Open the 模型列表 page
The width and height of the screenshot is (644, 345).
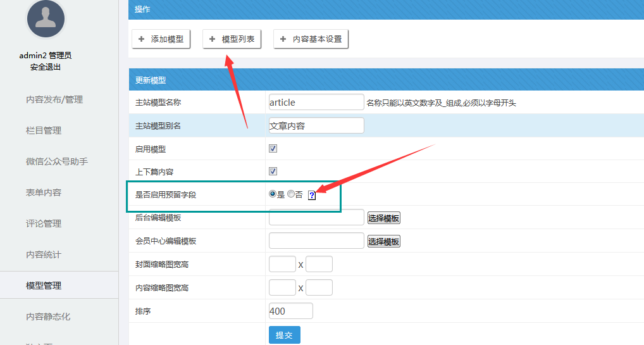click(232, 39)
